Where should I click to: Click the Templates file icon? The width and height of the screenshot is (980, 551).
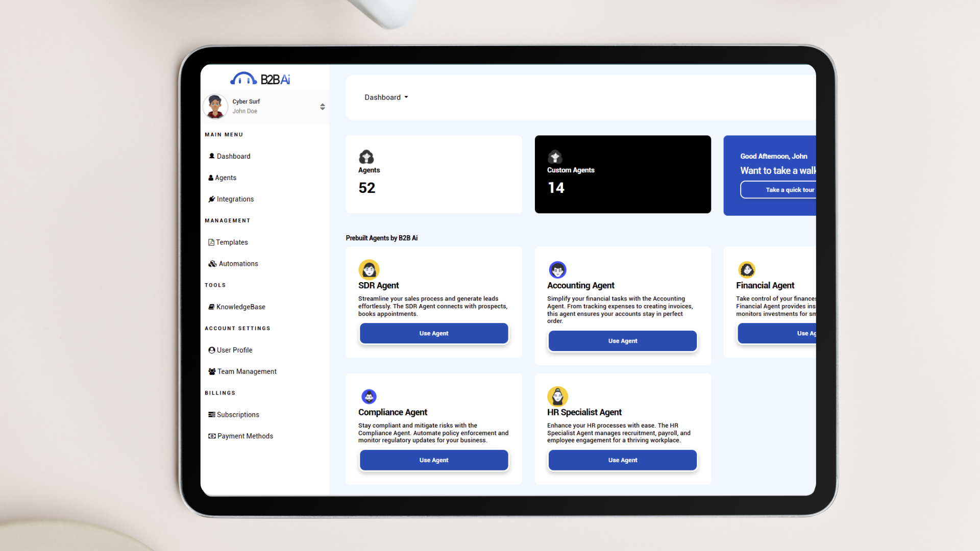[x=211, y=242]
